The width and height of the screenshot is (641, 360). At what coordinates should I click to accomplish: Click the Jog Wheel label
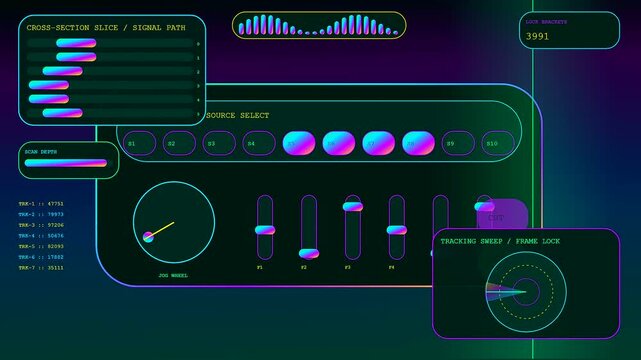[x=173, y=275]
